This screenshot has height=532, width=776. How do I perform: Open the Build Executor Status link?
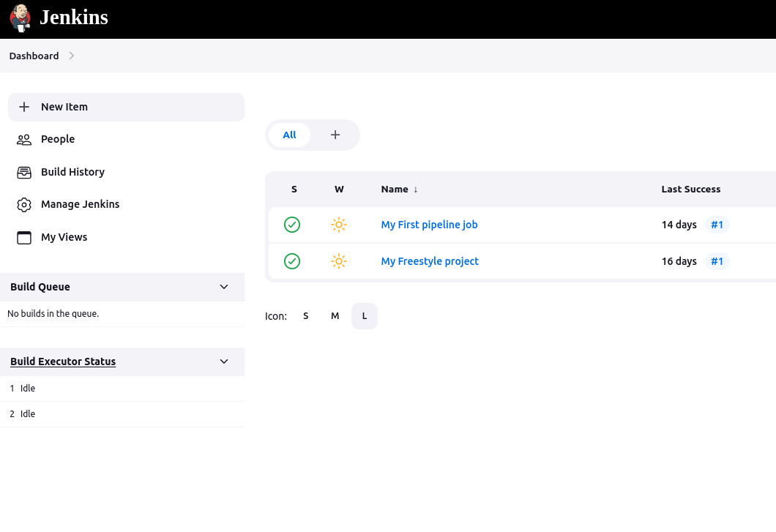pyautogui.click(x=63, y=361)
